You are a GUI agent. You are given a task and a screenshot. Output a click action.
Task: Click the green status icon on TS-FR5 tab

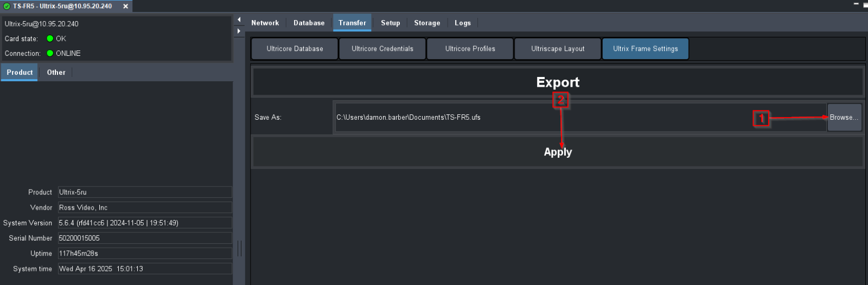tap(7, 7)
